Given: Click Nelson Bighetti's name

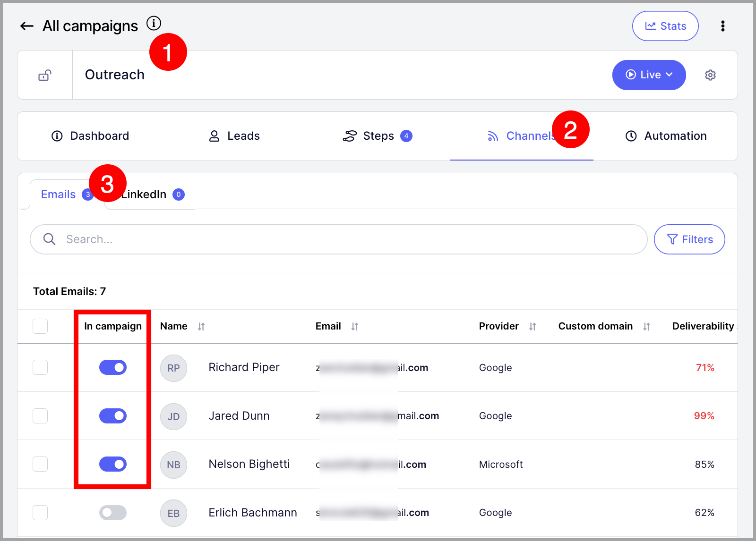Looking at the screenshot, I should pyautogui.click(x=249, y=464).
